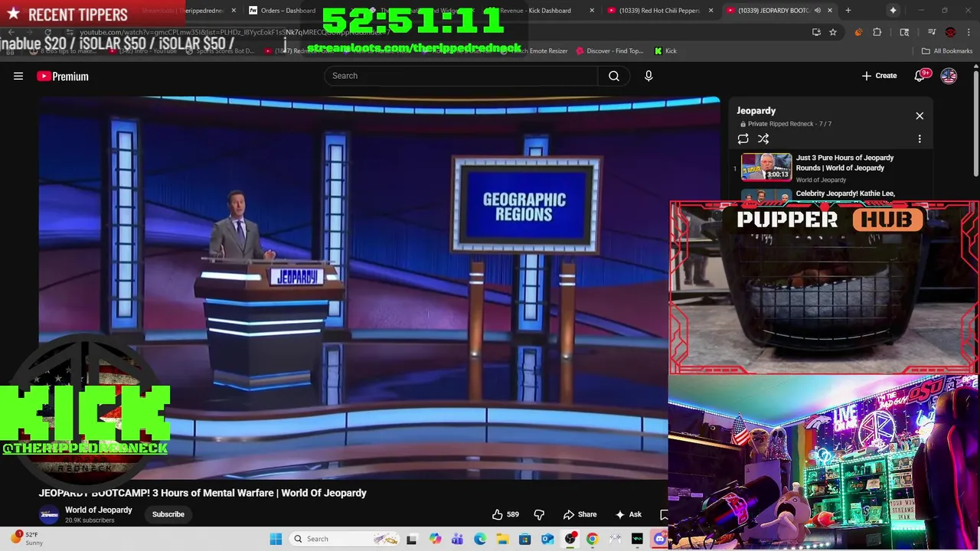
Task: Click the 3:00:13 playlist video thumbnail
Action: (766, 166)
